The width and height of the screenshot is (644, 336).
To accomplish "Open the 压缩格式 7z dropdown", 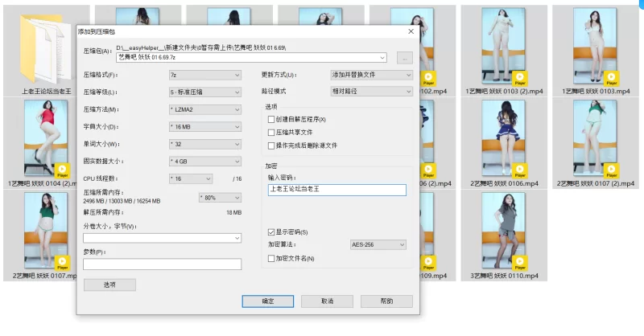I will tap(205, 75).
